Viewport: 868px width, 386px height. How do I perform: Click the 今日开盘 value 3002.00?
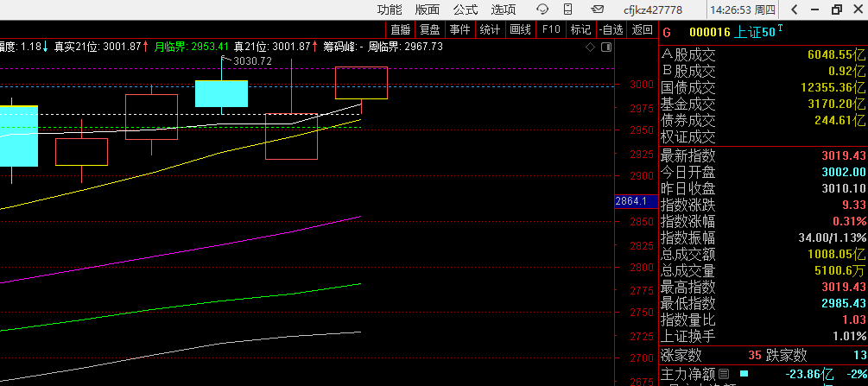point(843,172)
